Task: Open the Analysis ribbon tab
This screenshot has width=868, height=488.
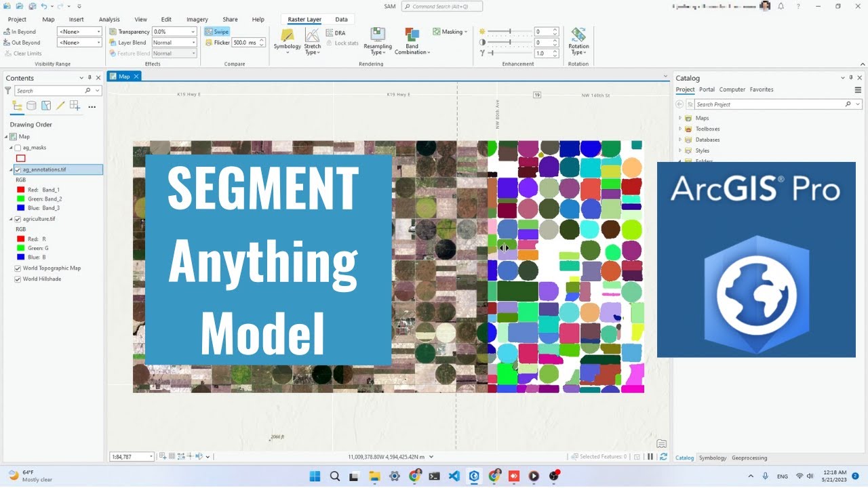Action: 109,20
